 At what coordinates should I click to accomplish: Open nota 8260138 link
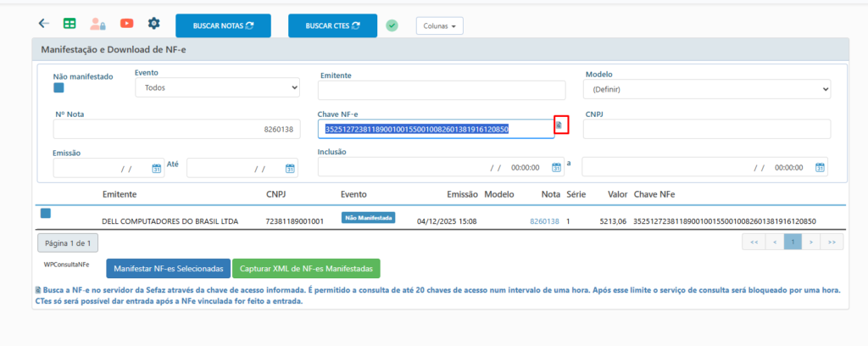[x=544, y=221]
